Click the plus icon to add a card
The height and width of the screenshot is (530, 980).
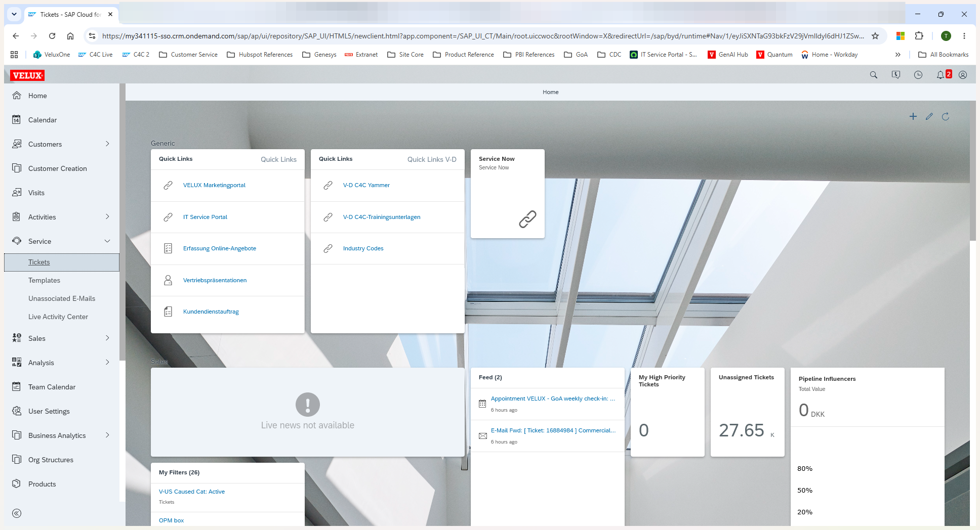913,116
